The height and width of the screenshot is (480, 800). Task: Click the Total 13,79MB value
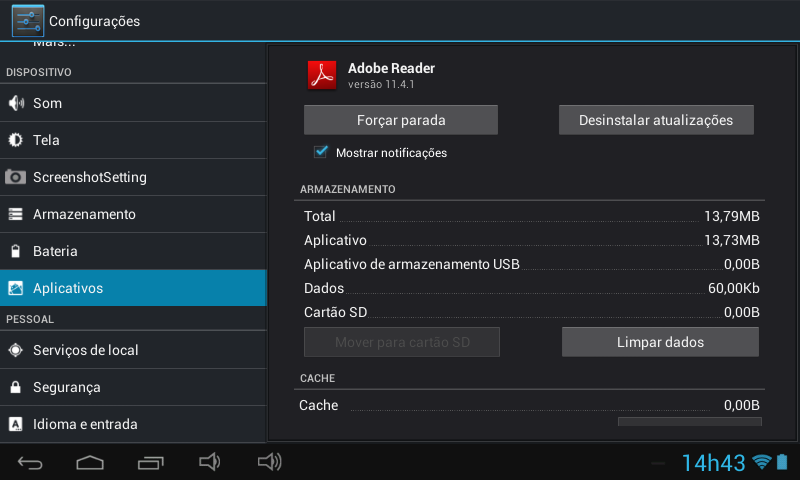732,216
